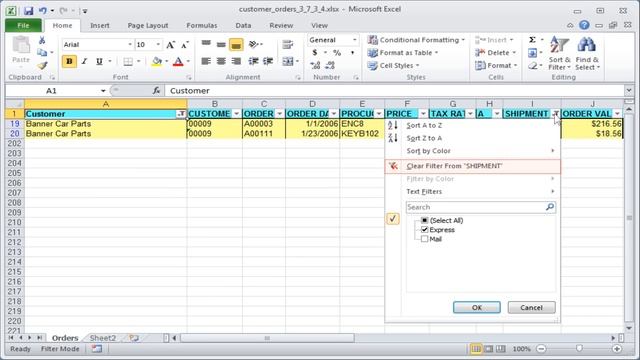640x360 pixels.
Task: Open the Customer column filter button
Action: point(181,114)
